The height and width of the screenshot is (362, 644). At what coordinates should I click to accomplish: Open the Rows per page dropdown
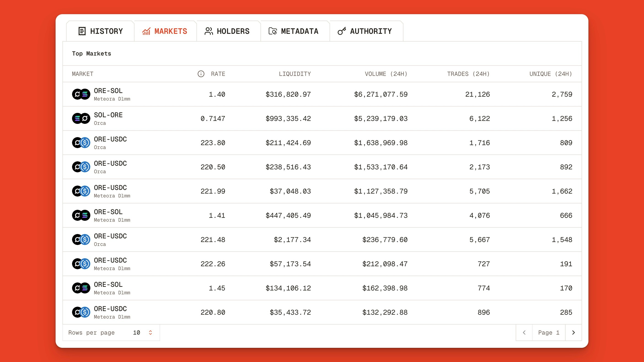pos(137,333)
